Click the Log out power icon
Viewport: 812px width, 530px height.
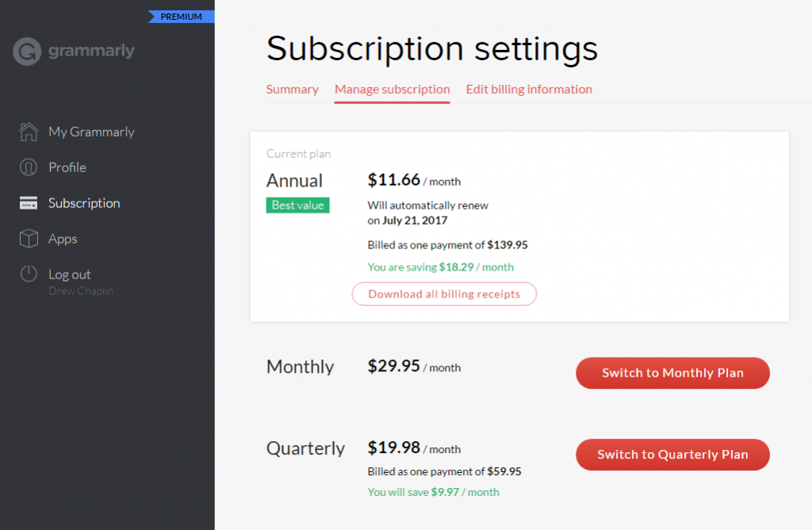29,274
